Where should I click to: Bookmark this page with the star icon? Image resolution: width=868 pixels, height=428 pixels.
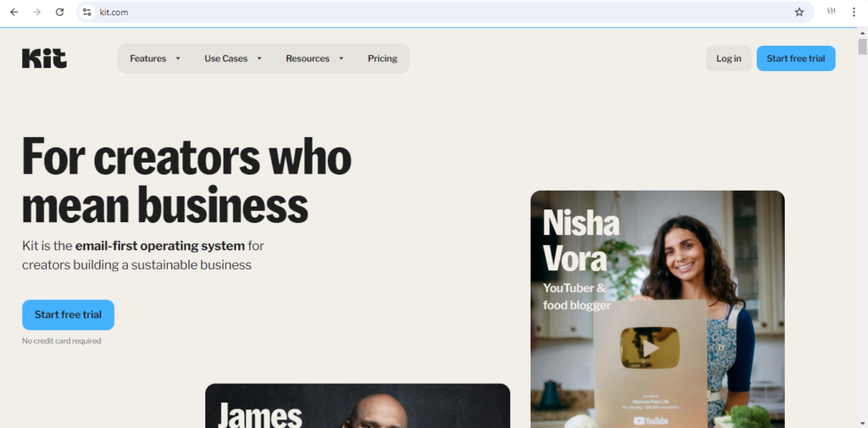[x=798, y=12]
